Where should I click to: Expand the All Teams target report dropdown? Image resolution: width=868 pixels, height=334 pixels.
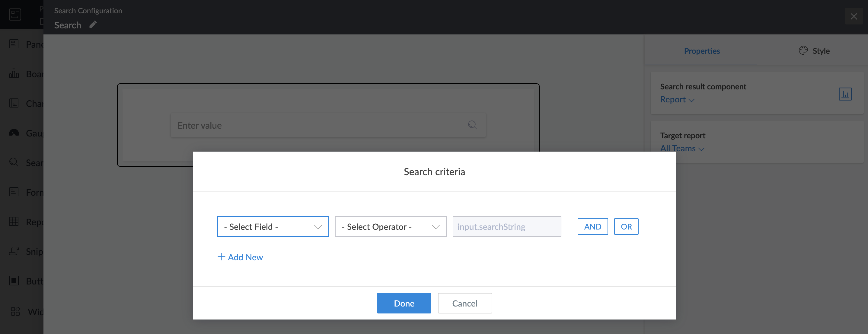[682, 149]
